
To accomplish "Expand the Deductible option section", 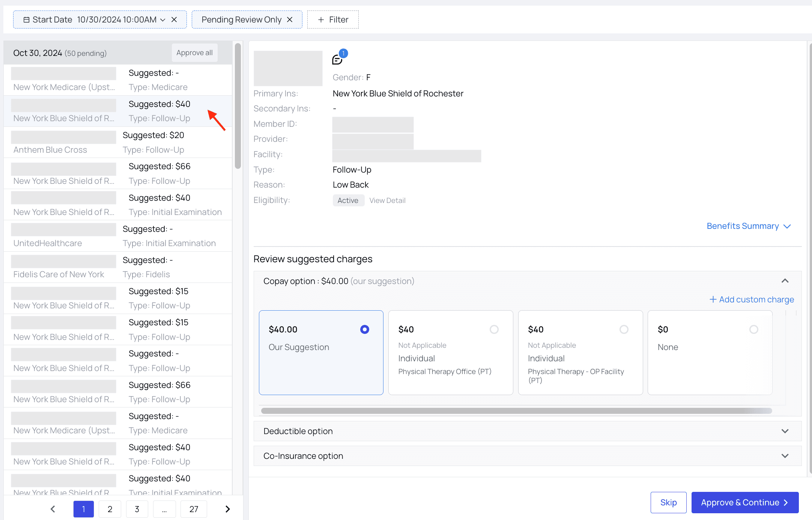I will pos(785,431).
